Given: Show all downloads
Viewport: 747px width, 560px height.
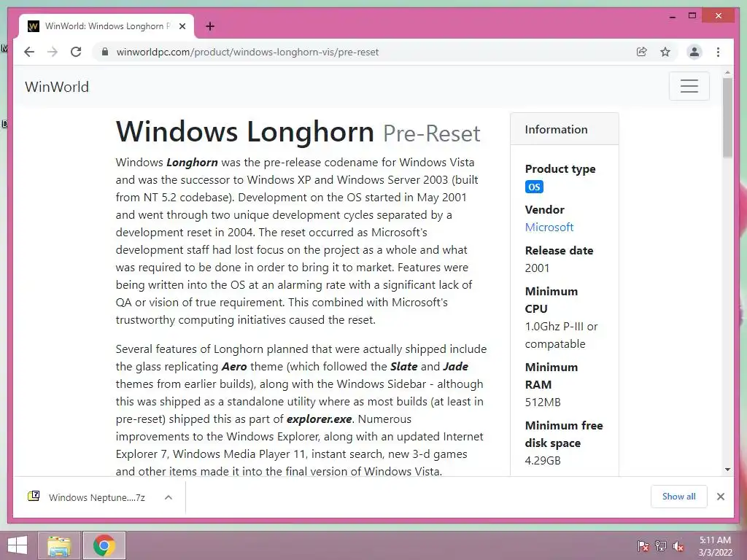Looking at the screenshot, I should coord(679,497).
